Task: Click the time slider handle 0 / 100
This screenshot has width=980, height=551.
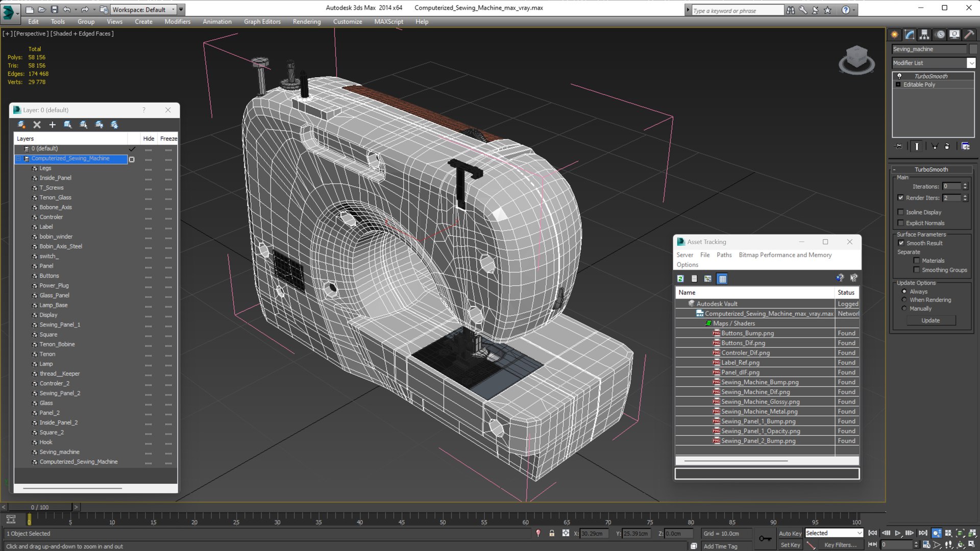Action: pyautogui.click(x=40, y=507)
